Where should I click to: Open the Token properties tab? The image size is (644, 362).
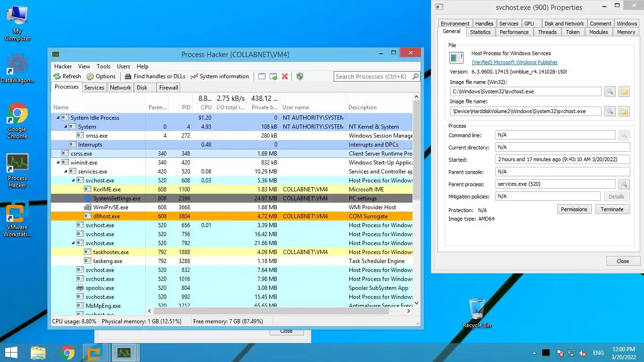573,32
